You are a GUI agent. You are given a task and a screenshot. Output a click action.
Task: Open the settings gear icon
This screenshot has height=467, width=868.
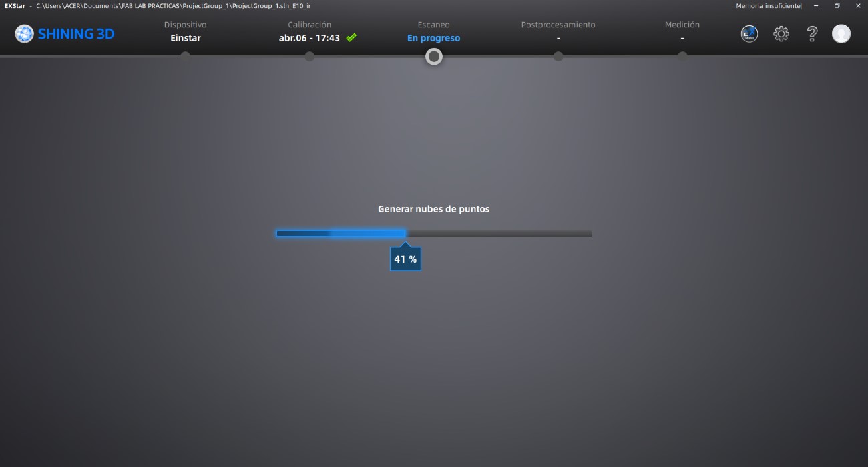pos(781,34)
